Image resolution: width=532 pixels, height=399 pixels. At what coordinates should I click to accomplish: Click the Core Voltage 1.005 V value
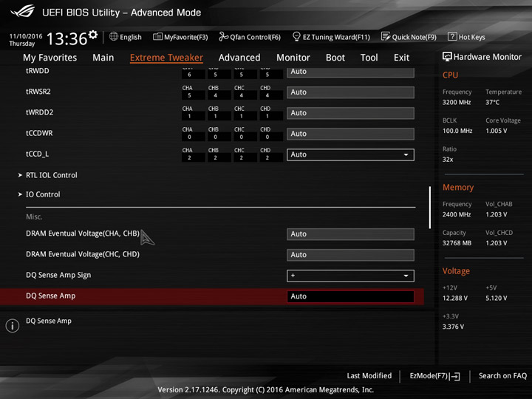tap(496, 131)
